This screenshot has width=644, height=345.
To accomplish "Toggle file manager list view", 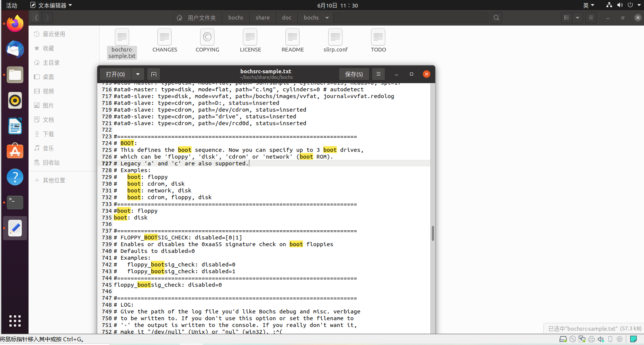I will (x=567, y=18).
